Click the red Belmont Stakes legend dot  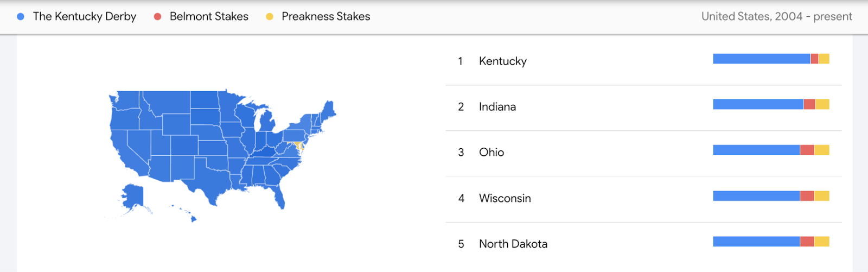coord(158,17)
